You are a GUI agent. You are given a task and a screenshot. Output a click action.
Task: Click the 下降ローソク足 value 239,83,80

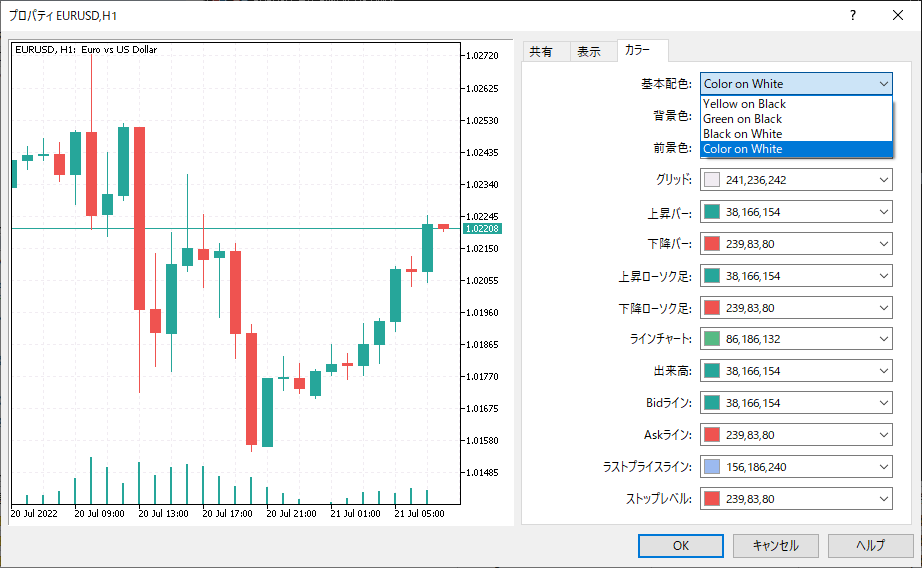pos(750,308)
